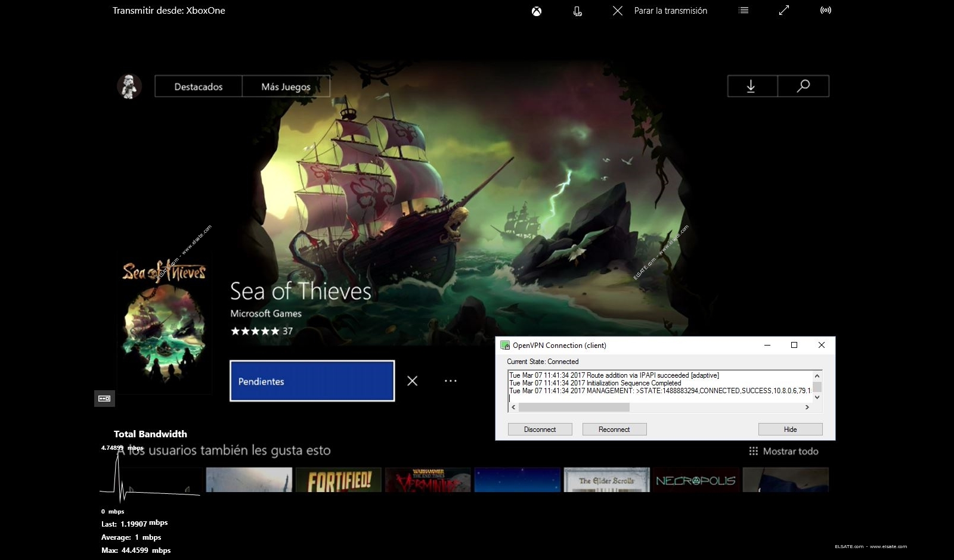The width and height of the screenshot is (954, 560).
Task: Minimize the OpenVPN Connection window
Action: point(767,346)
